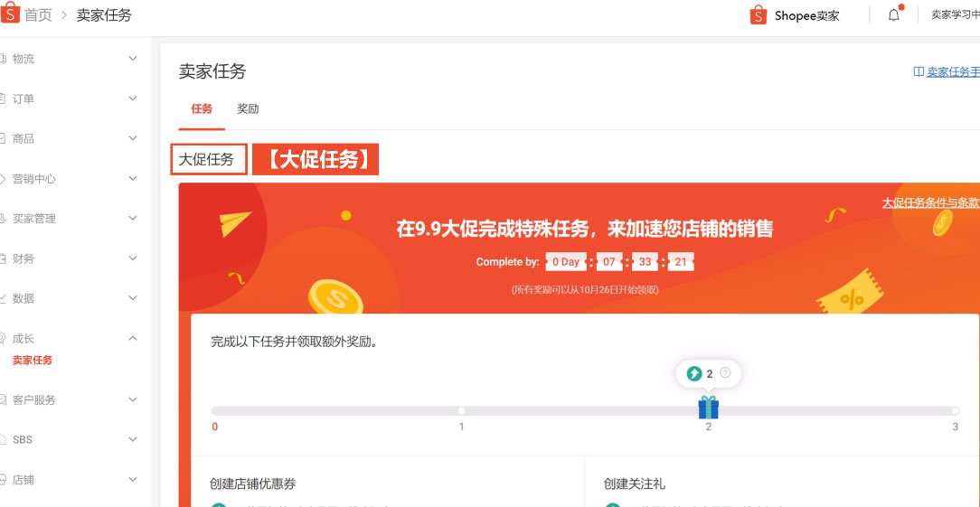This screenshot has height=507, width=980.
Task: Click the book icon beside 卖家任务手册
Action: click(919, 72)
